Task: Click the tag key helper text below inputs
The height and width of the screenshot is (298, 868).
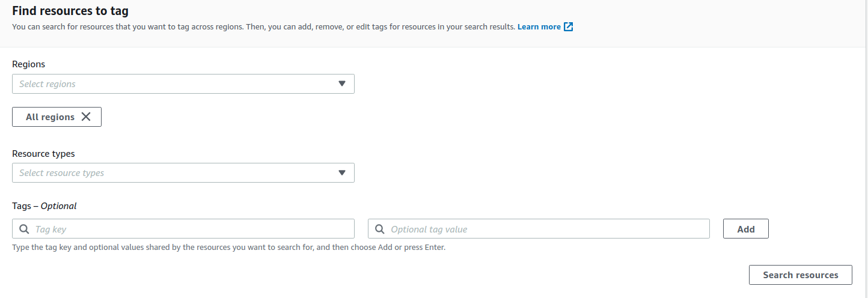Action: [x=229, y=247]
